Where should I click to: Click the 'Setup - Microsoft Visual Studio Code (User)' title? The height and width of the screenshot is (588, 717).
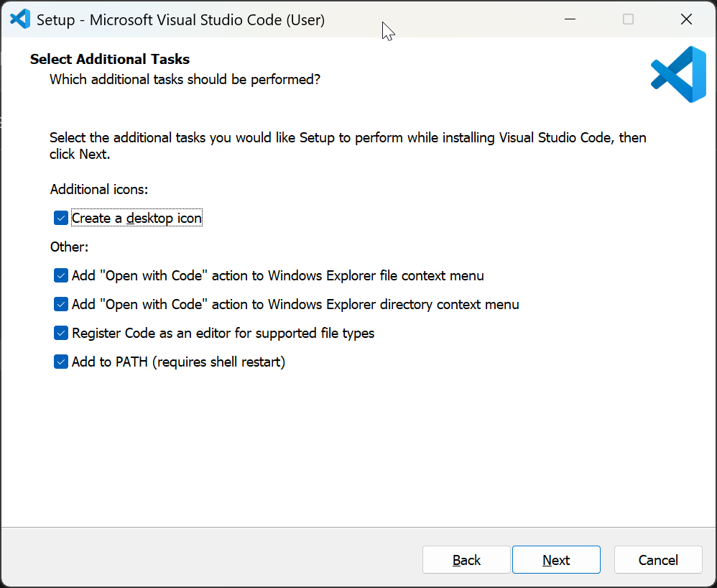180,20
